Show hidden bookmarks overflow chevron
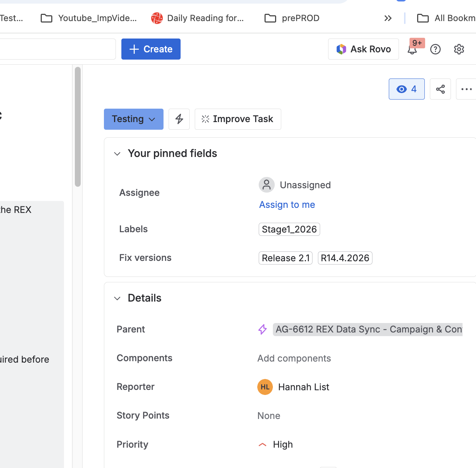This screenshot has height=468, width=476. click(x=388, y=18)
